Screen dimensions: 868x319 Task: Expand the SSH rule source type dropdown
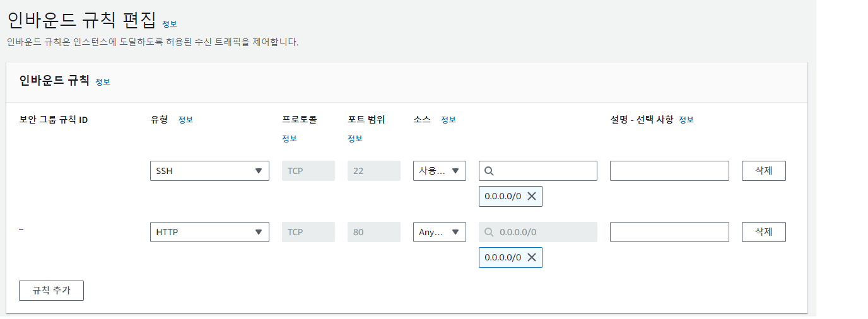pyautogui.click(x=439, y=171)
